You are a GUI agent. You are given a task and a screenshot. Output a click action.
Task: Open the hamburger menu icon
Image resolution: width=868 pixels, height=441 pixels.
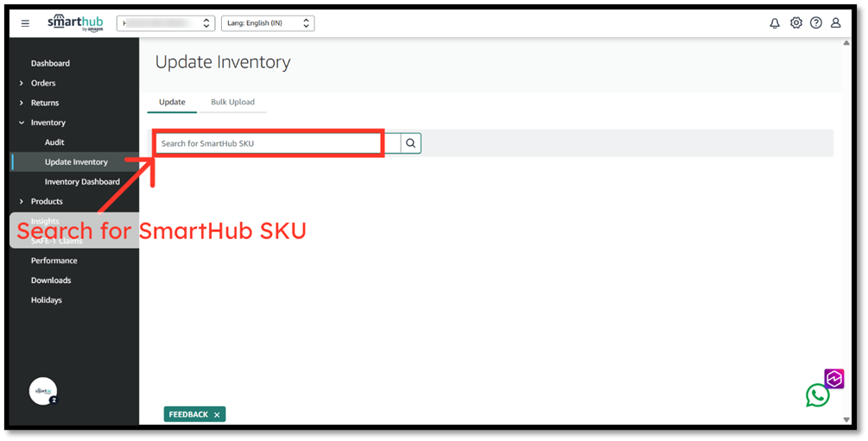coord(25,23)
